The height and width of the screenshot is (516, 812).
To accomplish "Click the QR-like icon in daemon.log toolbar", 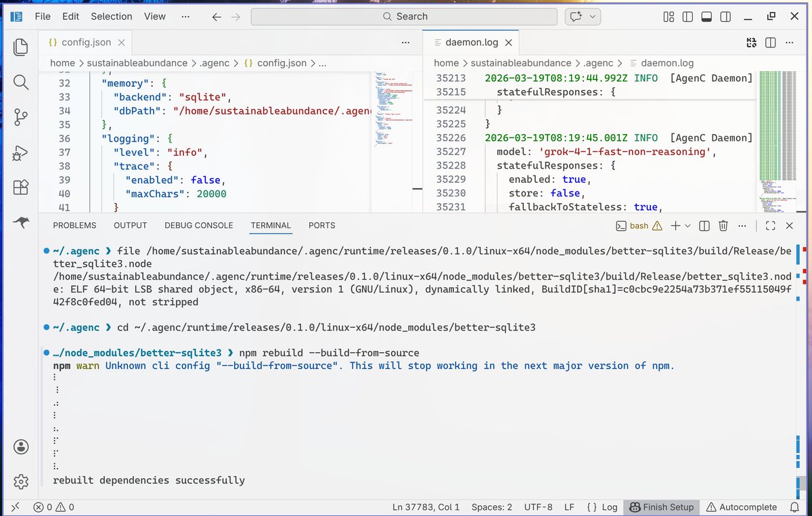I will click(752, 43).
